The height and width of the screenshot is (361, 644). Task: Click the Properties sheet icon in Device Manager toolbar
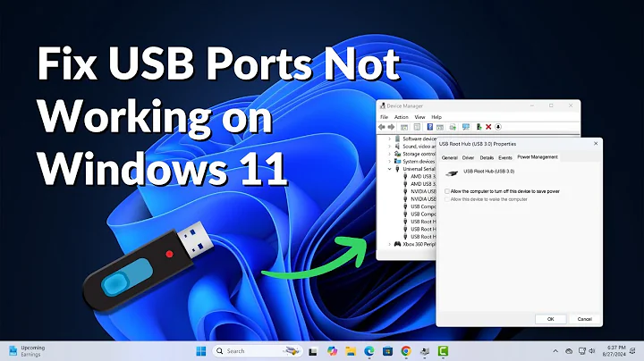point(417,127)
